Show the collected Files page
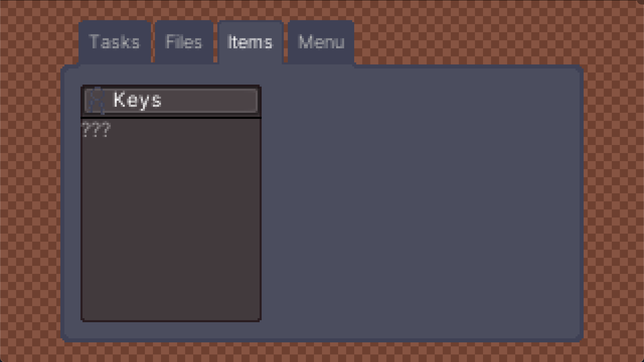Viewport: 644px width, 362px height. pos(184,42)
